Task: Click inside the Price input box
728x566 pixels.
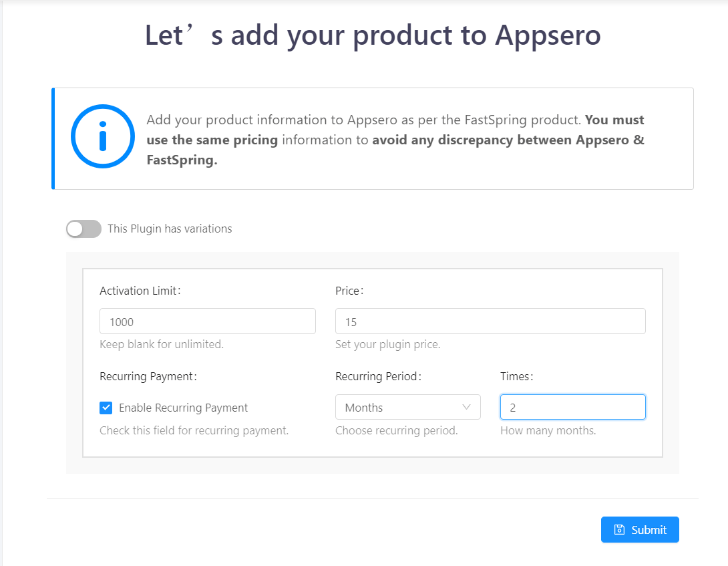Action: [490, 321]
